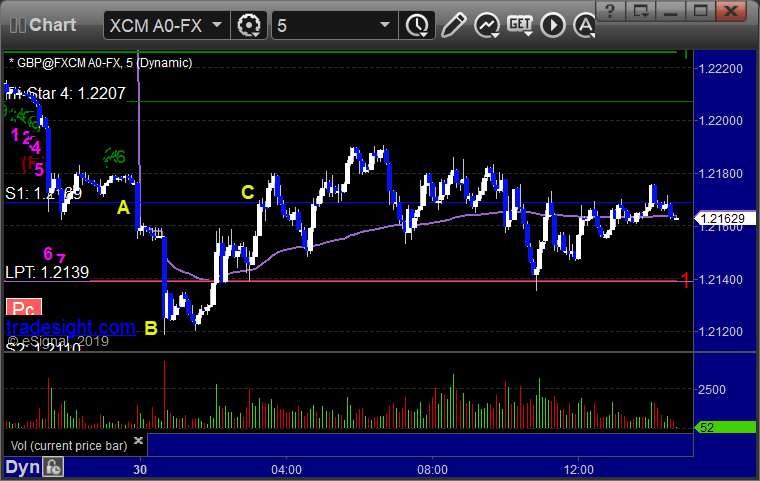Open the Chart title menu
Viewport: 760px width, 481px height.
[x=52, y=25]
